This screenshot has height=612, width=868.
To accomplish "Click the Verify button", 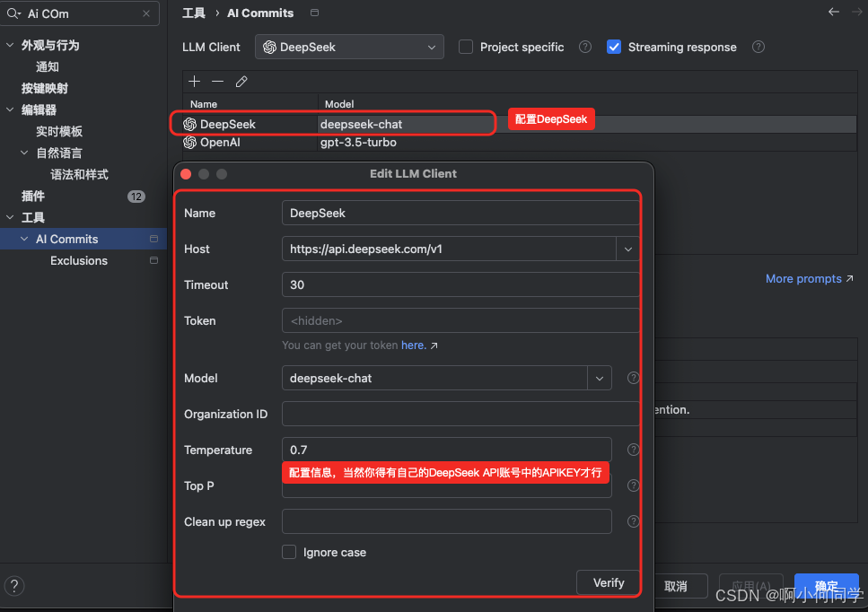I will click(608, 582).
